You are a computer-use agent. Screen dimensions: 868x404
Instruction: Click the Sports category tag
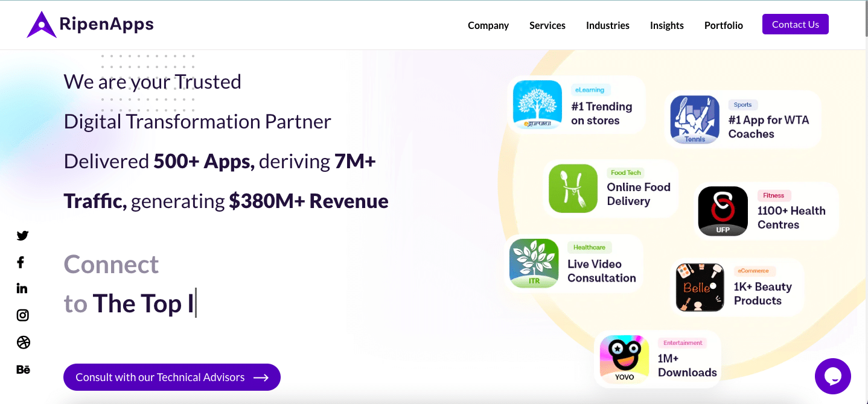[743, 105]
